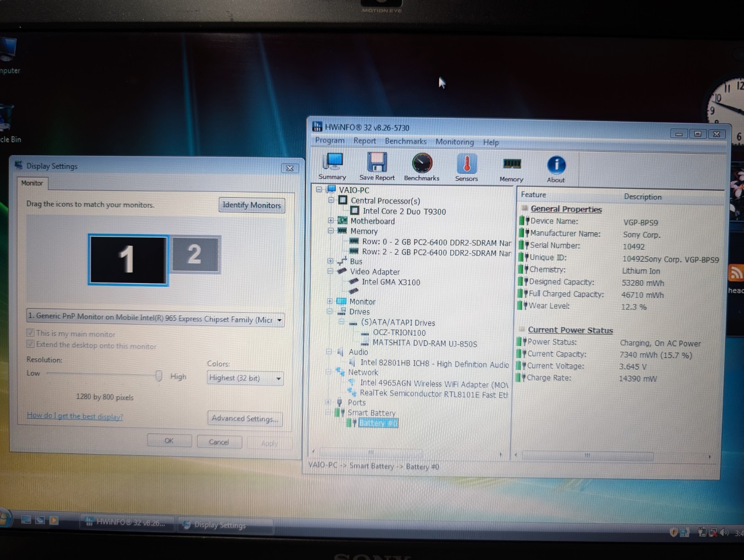Open the Sensors thermometer icon
The width and height of the screenshot is (744, 560).
466,167
